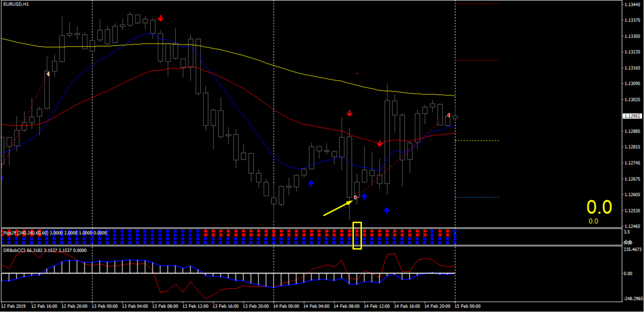Click the 1.12745 price axis label
Viewport: 644px width, 312px height.
pos(632,163)
